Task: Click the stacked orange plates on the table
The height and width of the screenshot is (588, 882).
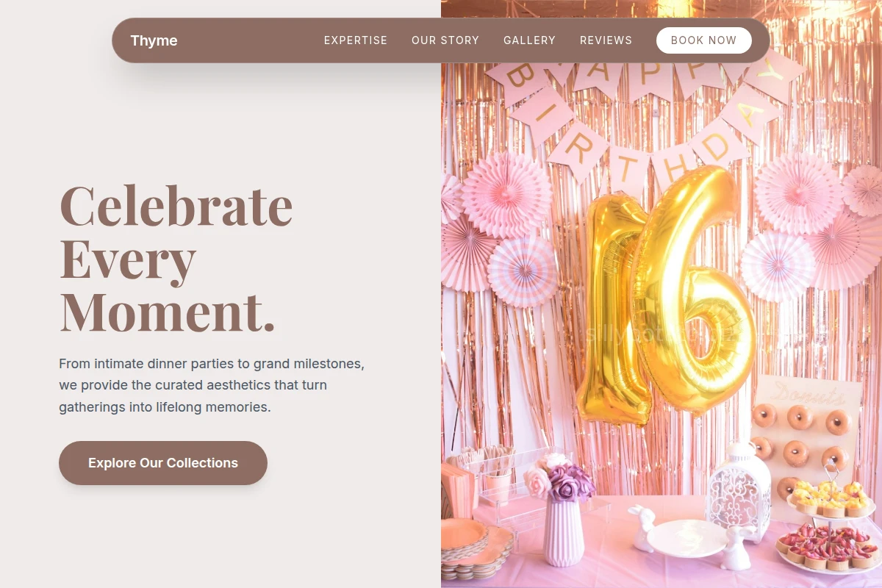Action: click(470, 548)
